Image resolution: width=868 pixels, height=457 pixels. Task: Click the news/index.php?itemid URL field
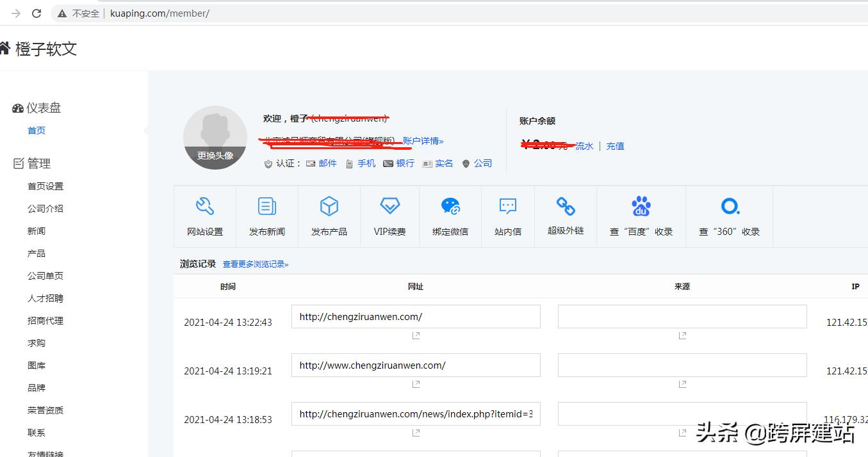click(x=416, y=414)
